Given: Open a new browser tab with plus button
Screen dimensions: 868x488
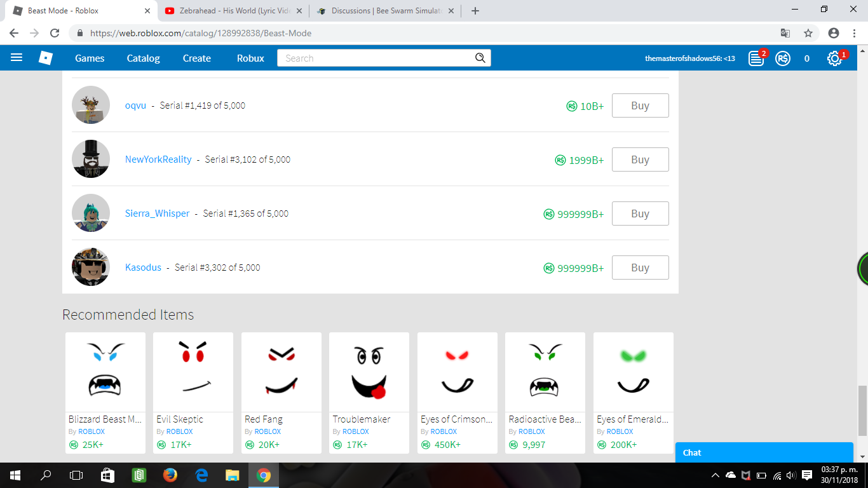Looking at the screenshot, I should (475, 11).
